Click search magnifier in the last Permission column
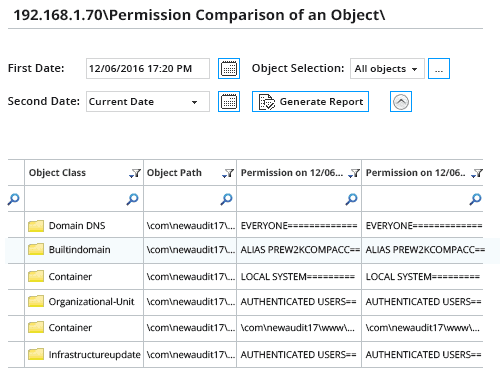Image resolution: width=500 pixels, height=390 pixels. click(x=475, y=199)
